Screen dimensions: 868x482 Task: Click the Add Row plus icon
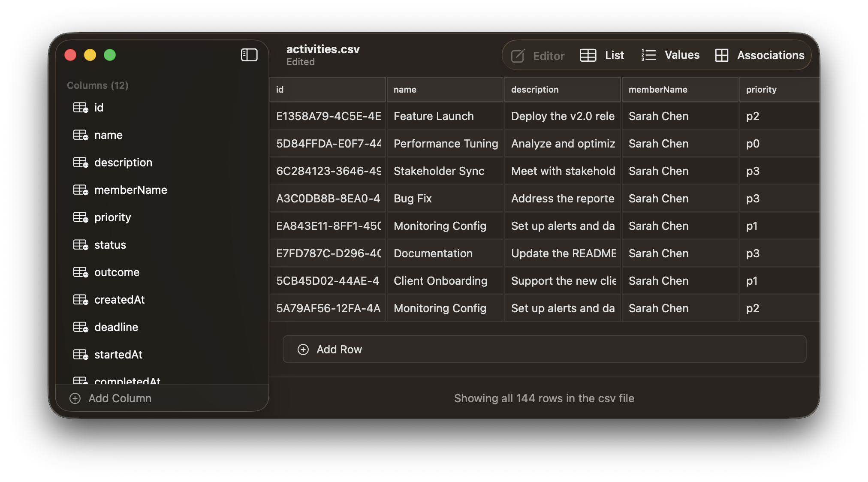[304, 349]
